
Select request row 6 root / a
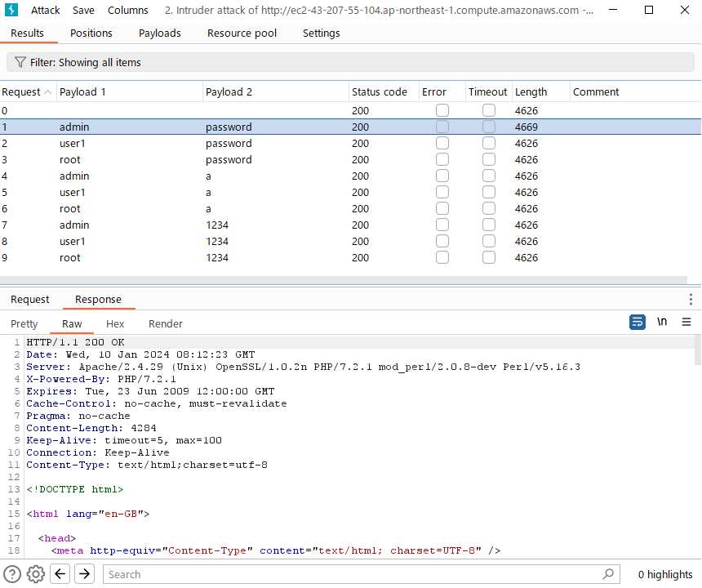click(350, 208)
